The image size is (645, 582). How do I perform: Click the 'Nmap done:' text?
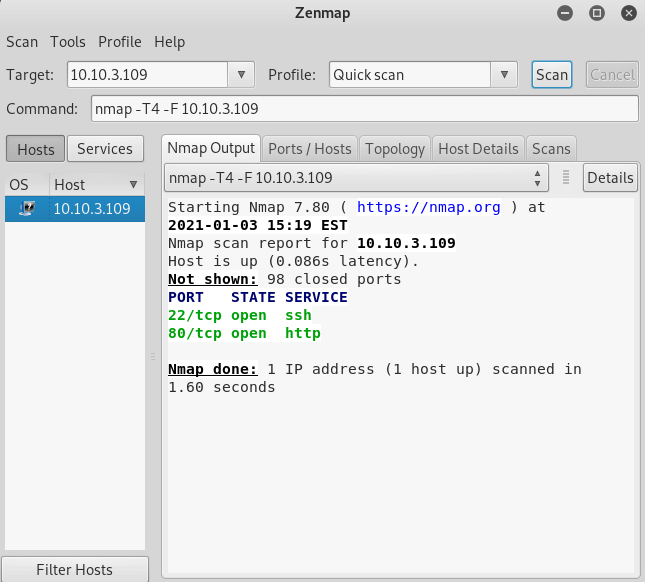[x=213, y=369]
